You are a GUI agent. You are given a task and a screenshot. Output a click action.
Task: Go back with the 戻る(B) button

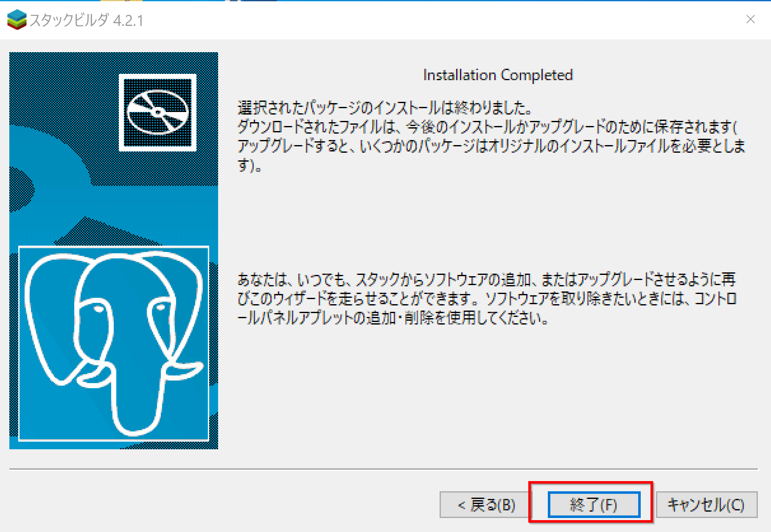pyautogui.click(x=486, y=504)
